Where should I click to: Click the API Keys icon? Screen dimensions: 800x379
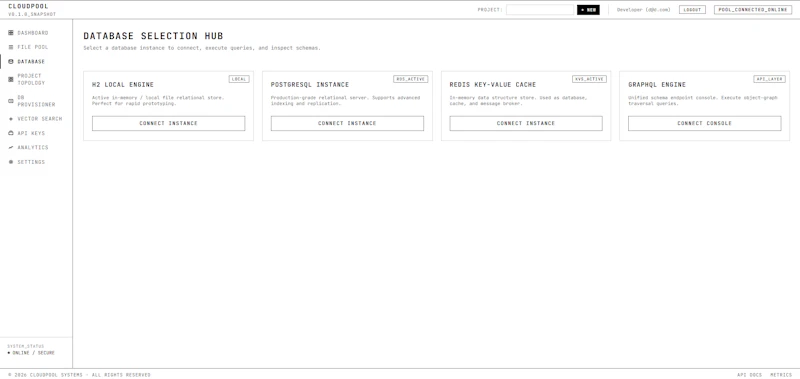pos(11,133)
